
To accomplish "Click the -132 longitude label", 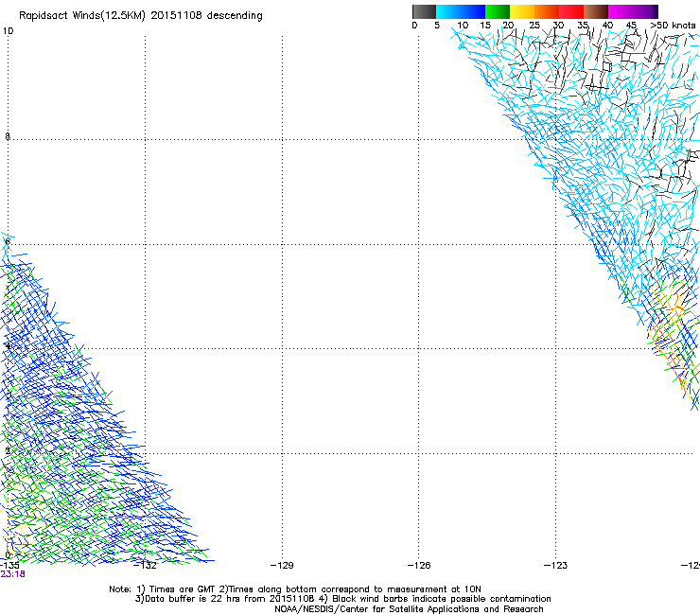I will click(x=145, y=566).
